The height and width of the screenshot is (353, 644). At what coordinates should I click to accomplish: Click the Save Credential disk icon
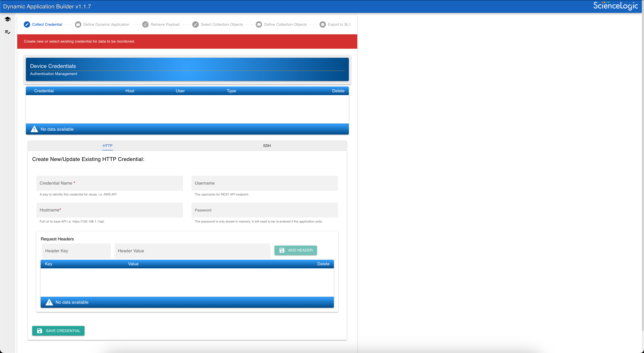pyautogui.click(x=39, y=330)
